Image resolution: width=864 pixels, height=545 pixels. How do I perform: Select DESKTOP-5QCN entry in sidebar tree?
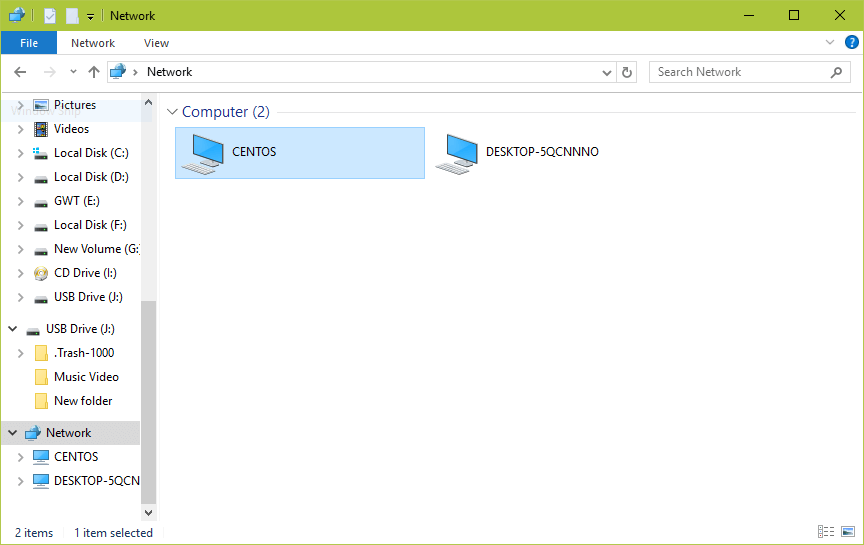coord(96,481)
